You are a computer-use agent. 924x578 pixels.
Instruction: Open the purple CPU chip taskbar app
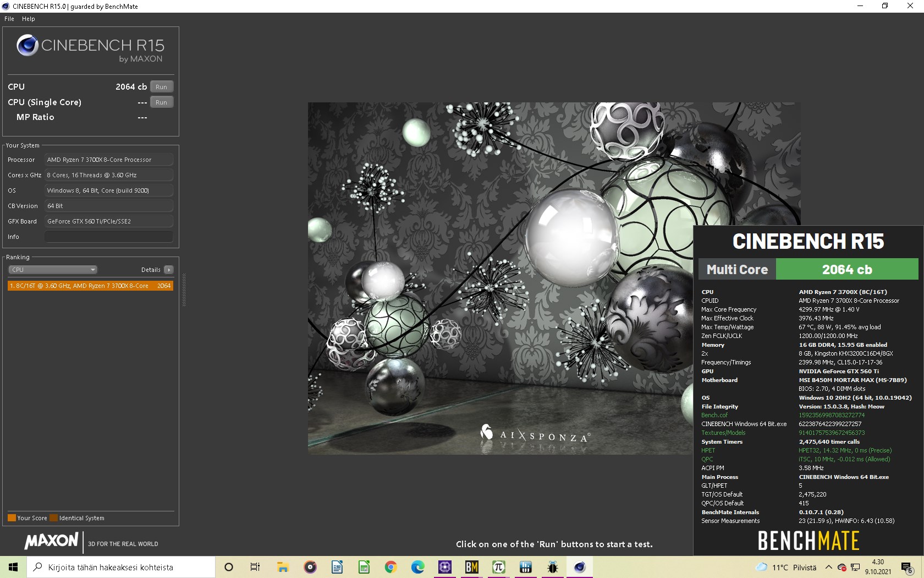(x=445, y=567)
